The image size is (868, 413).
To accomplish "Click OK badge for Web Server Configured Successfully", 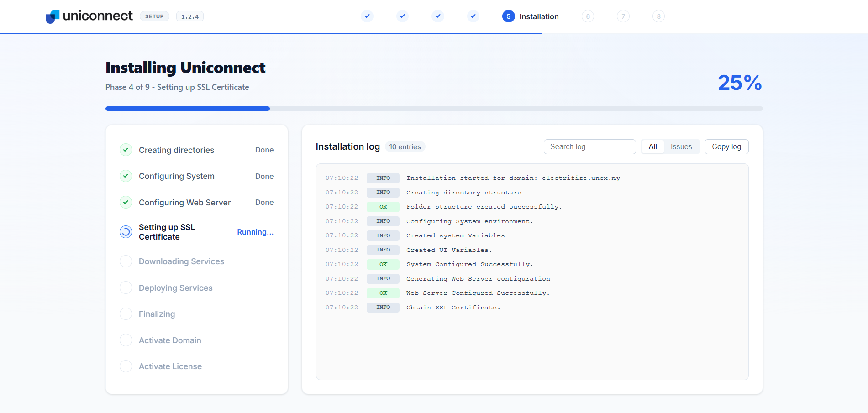I will 383,293.
